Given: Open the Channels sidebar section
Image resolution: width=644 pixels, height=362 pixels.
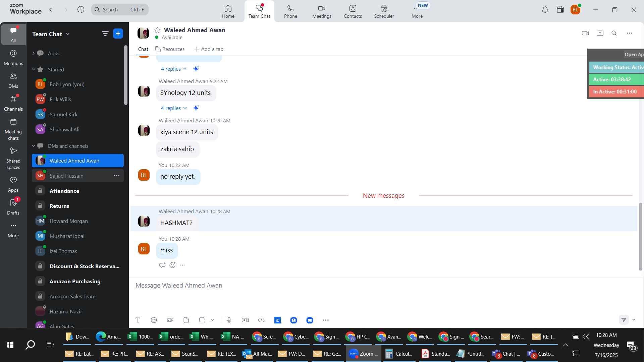Looking at the screenshot, I should point(13,103).
